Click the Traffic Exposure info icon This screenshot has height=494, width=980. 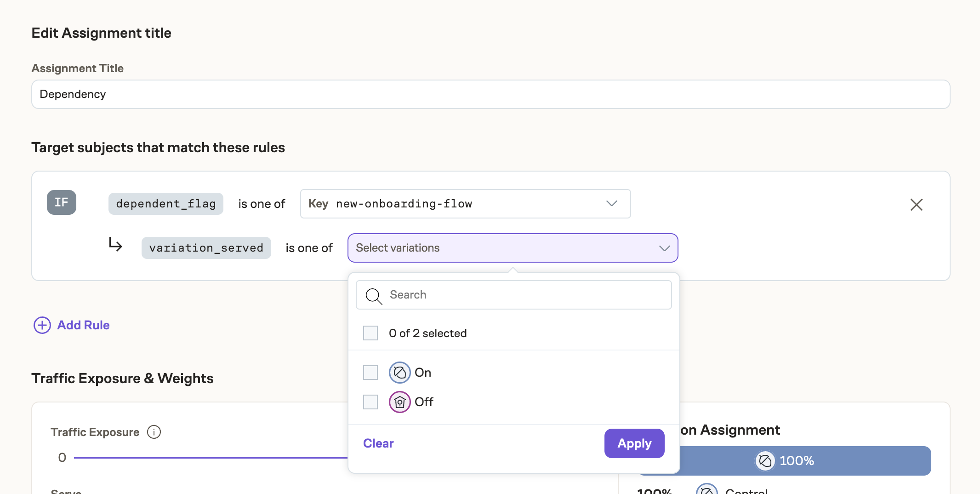[154, 432]
